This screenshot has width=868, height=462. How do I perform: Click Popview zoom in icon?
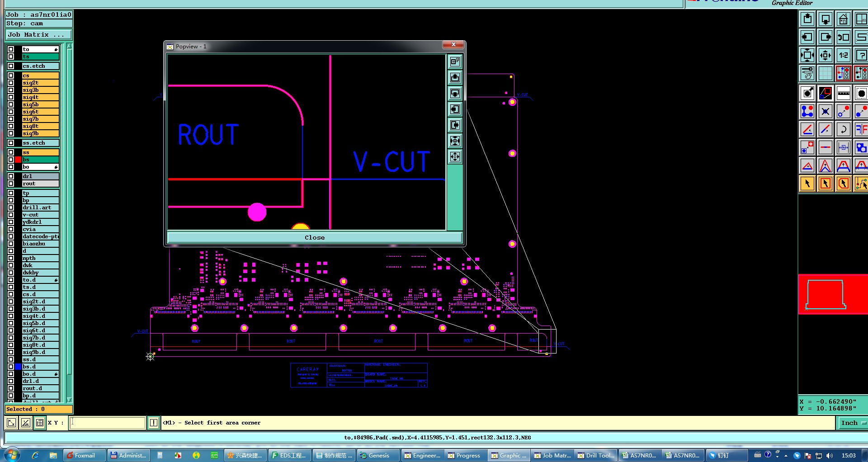455,141
